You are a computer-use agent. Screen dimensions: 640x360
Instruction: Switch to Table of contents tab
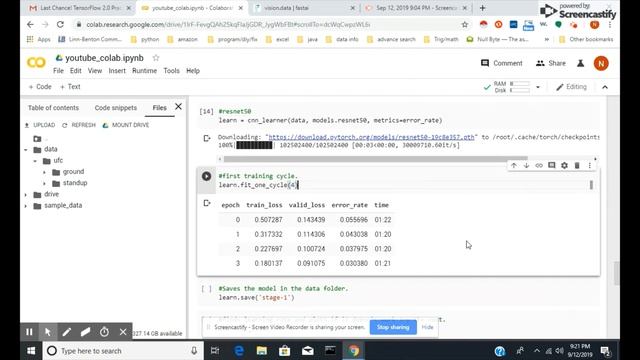pos(53,108)
